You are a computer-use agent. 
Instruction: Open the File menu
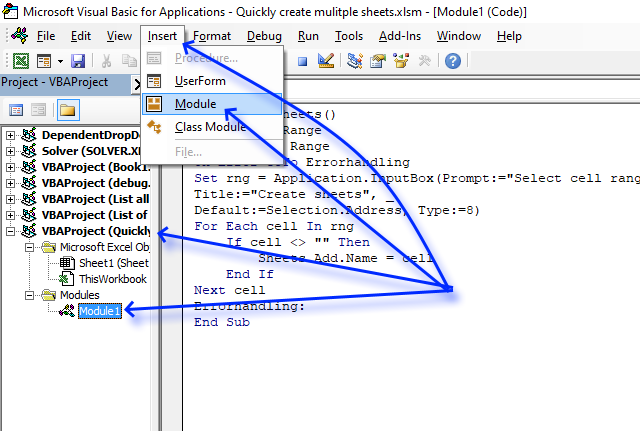tap(46, 36)
